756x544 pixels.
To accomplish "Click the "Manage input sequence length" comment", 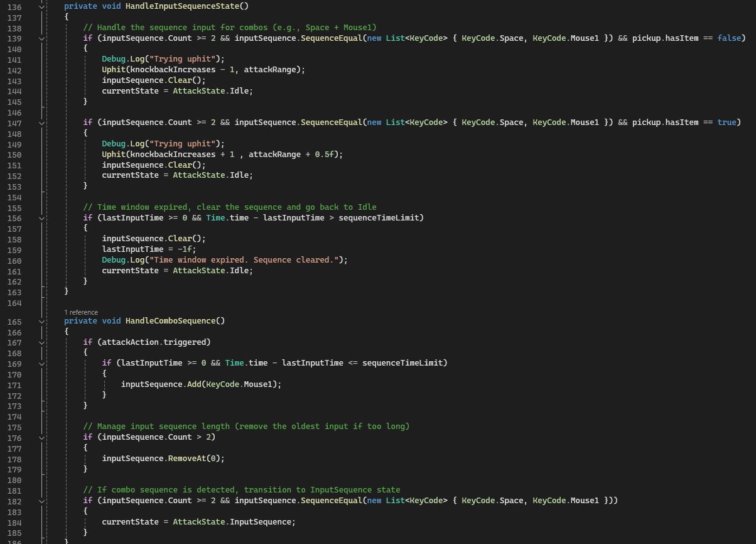I will 246,427.
